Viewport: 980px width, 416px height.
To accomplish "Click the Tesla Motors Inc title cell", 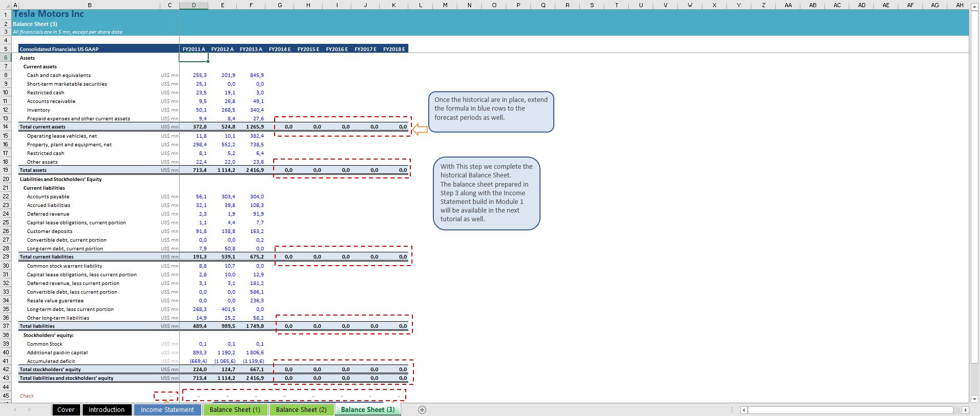I will 48,14.
